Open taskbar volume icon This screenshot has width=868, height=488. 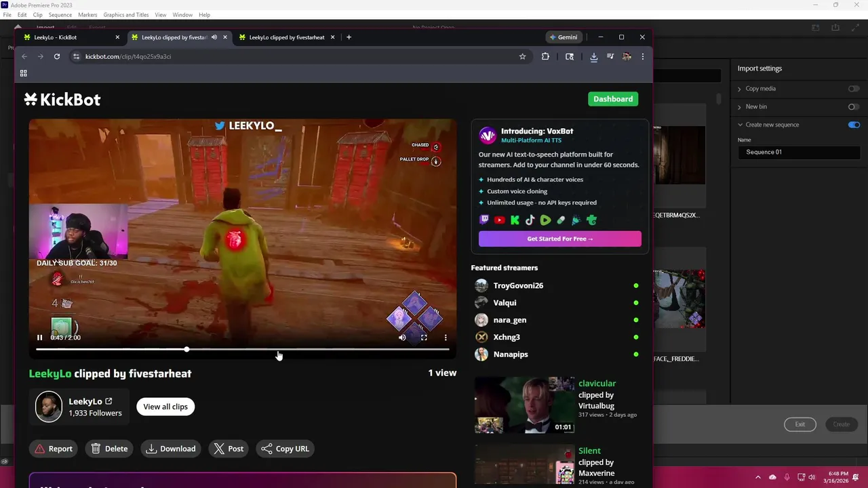pos(813,476)
